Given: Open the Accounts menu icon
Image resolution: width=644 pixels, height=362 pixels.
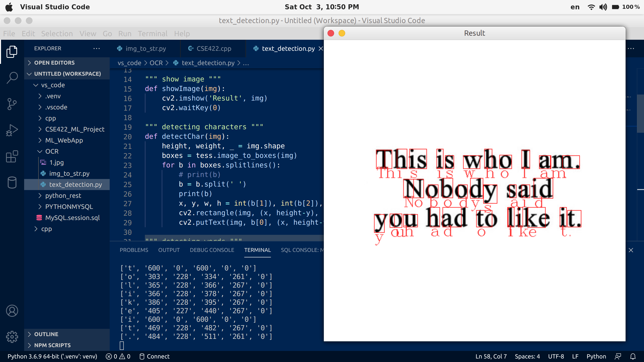Looking at the screenshot, I should tap(12, 311).
